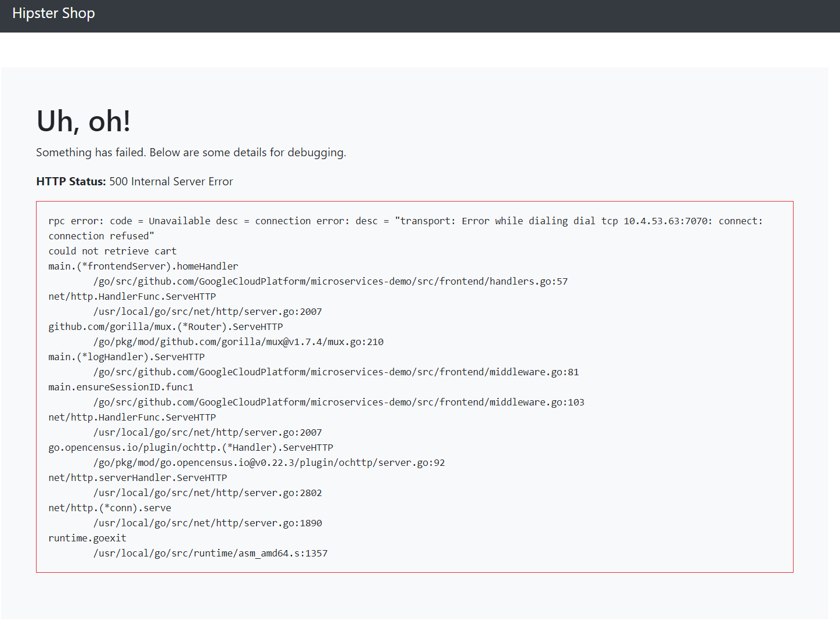This screenshot has width=840, height=632.
Task: Click 'net/http.serverHandler.ServeHTTP' trace line
Action: [138, 477]
